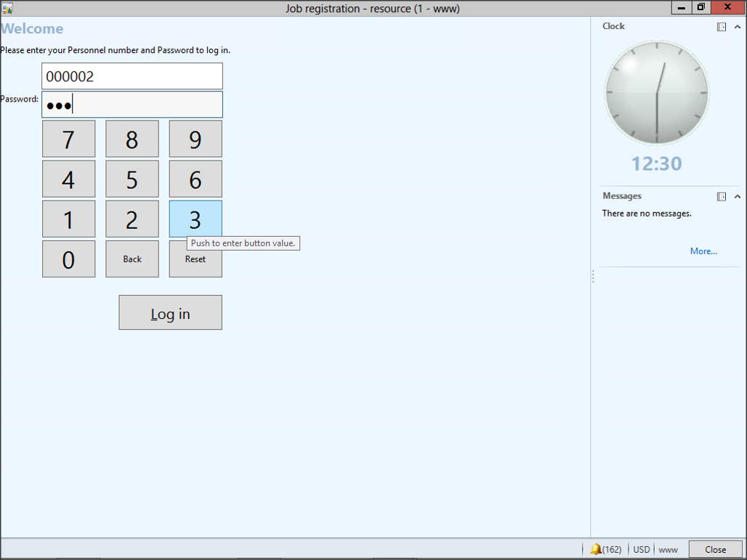747x560 pixels.
Task: Collapse the Clock panel with its chevron
Action: (738, 27)
